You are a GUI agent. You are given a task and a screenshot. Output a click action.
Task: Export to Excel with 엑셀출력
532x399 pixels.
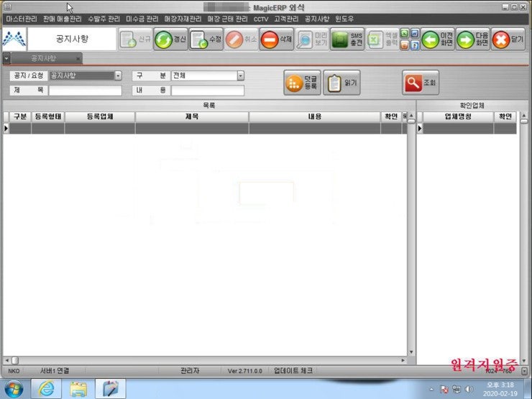382,40
